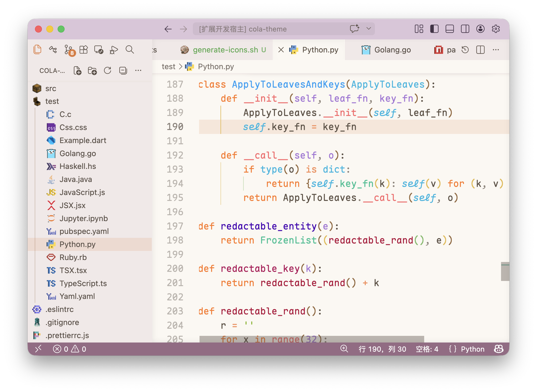Open JavaScript.js file

point(90,192)
